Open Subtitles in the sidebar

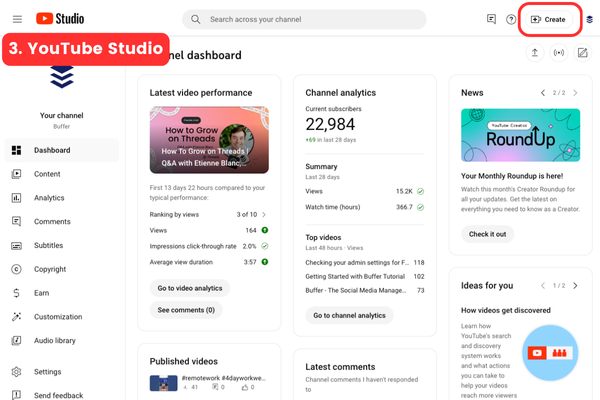(62, 245)
